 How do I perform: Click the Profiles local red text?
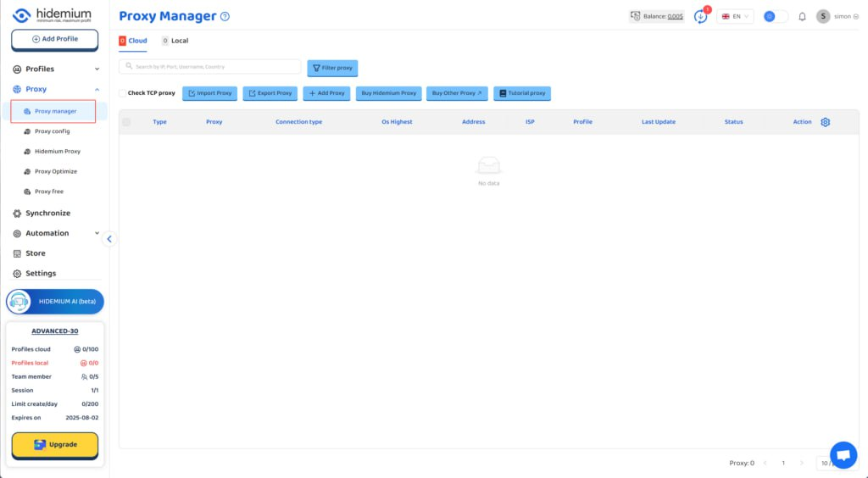30,363
